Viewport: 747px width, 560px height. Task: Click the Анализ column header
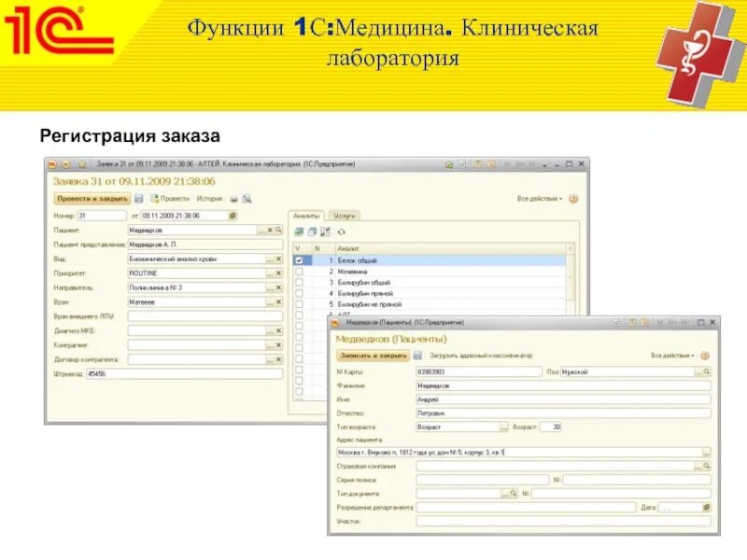click(450, 248)
